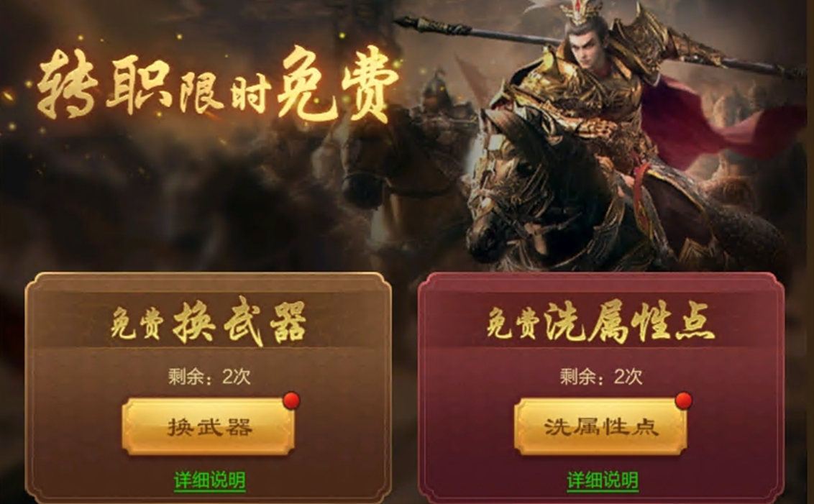This screenshot has height=504, width=814.
Task: Click the large 免费 characters in banner title
Action: [x=337, y=86]
